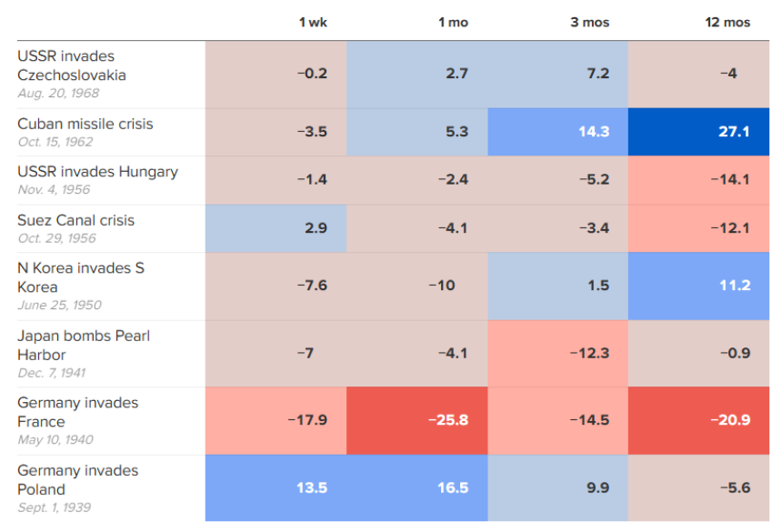This screenshot has width=772, height=532.
Task: Select the −17.9 one-week France cell
Action: pos(276,421)
